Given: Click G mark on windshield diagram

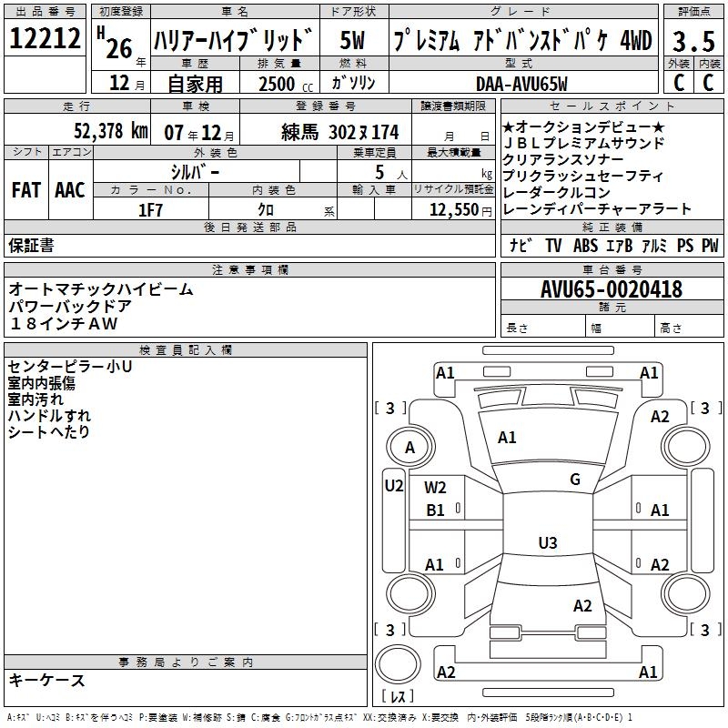Looking at the screenshot, I should coord(575,480).
